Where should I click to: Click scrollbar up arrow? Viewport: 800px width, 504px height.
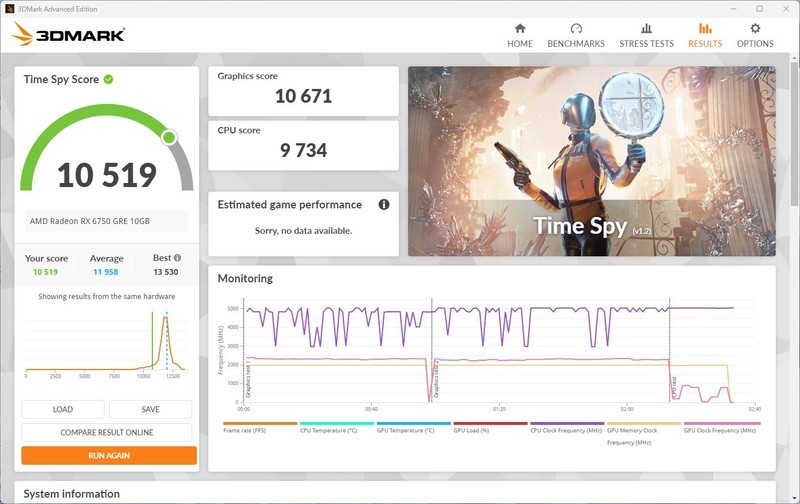coord(794,58)
